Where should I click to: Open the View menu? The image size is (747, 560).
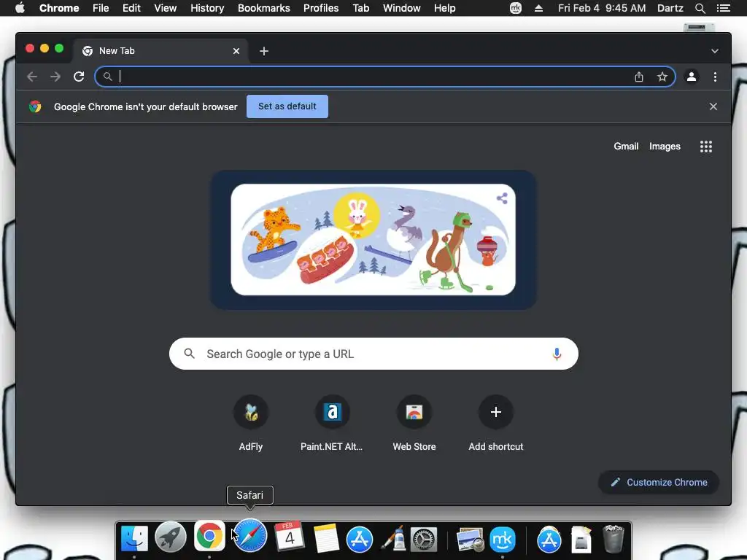pos(166,8)
